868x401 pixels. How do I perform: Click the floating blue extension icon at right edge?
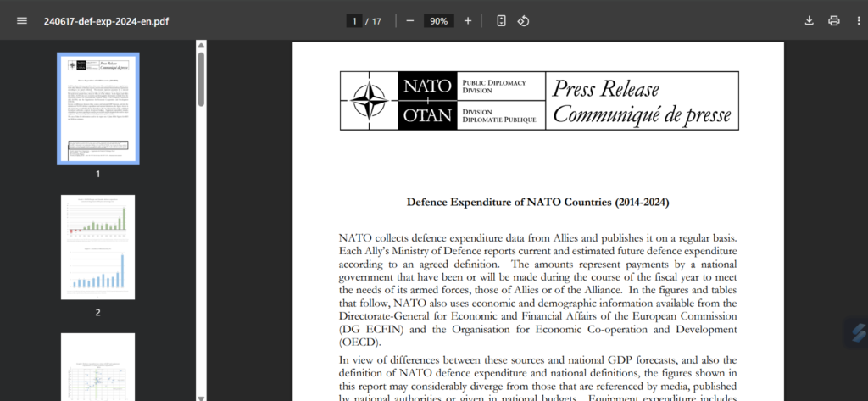pos(858,332)
